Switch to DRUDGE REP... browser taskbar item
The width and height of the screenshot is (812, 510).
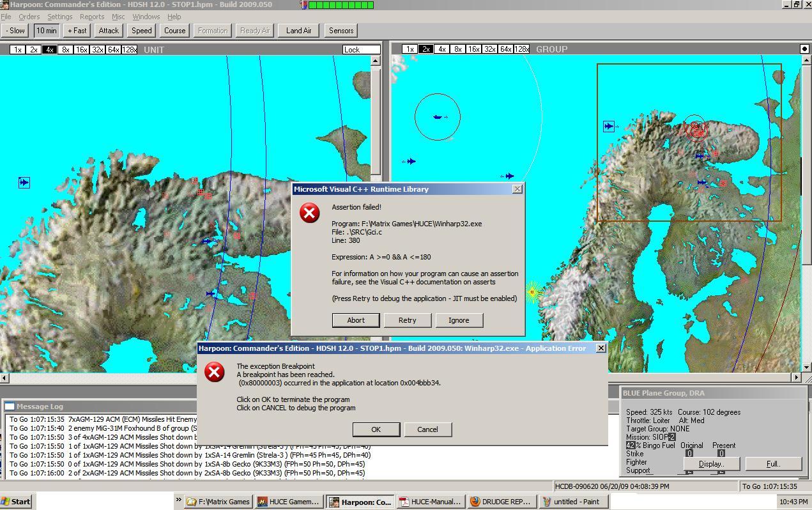pos(501,502)
